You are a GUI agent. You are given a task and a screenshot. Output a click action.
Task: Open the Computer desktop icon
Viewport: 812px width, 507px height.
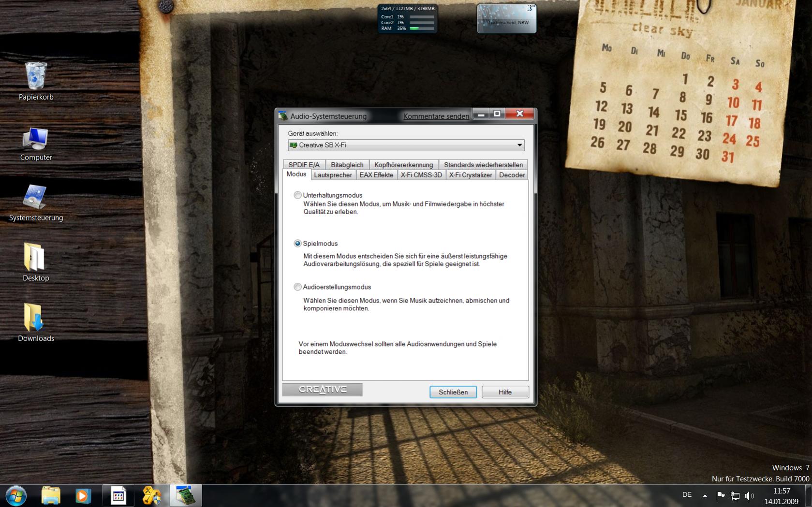point(36,144)
